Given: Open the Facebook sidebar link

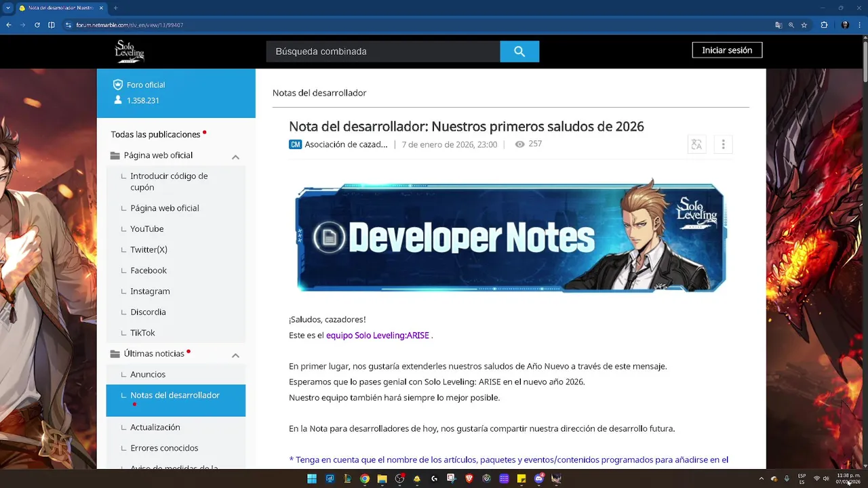Looking at the screenshot, I should coord(149,270).
